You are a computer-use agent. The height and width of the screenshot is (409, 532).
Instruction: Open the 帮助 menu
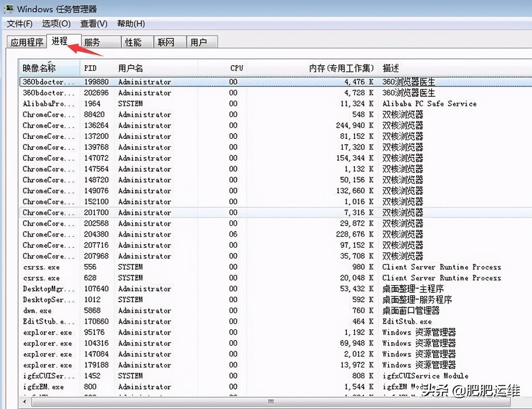[x=131, y=24]
